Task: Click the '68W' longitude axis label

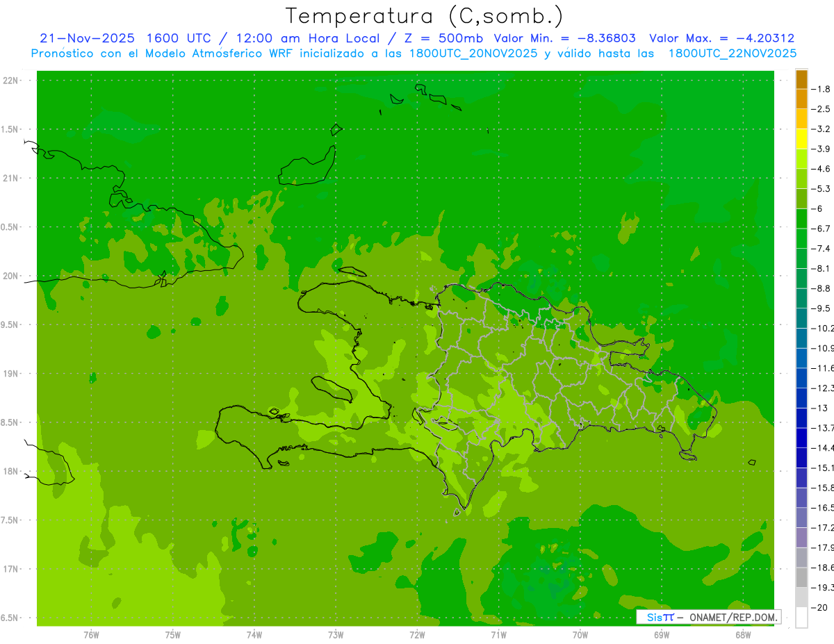Action: (x=743, y=634)
